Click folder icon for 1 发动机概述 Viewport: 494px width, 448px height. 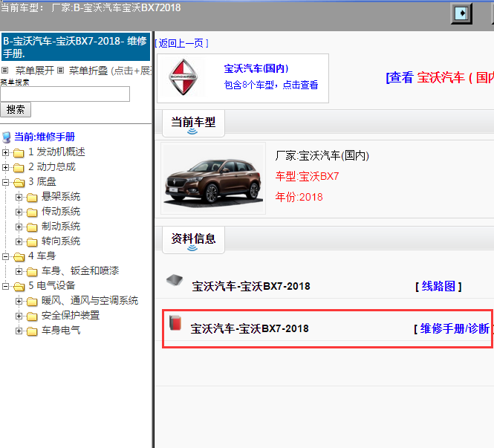coord(19,153)
